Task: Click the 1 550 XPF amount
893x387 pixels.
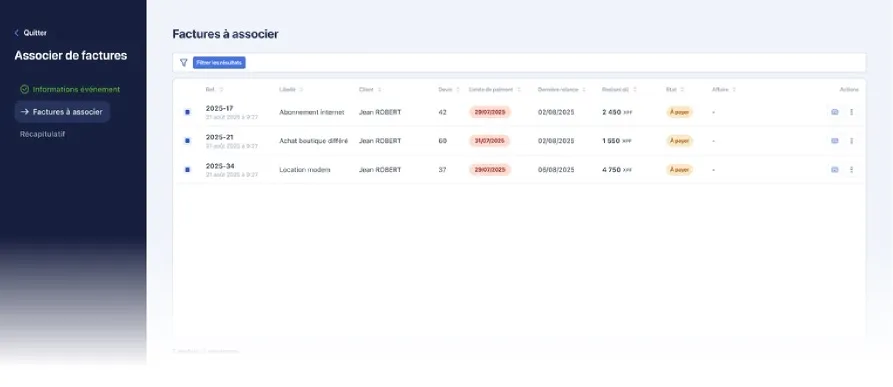Action: [617, 141]
